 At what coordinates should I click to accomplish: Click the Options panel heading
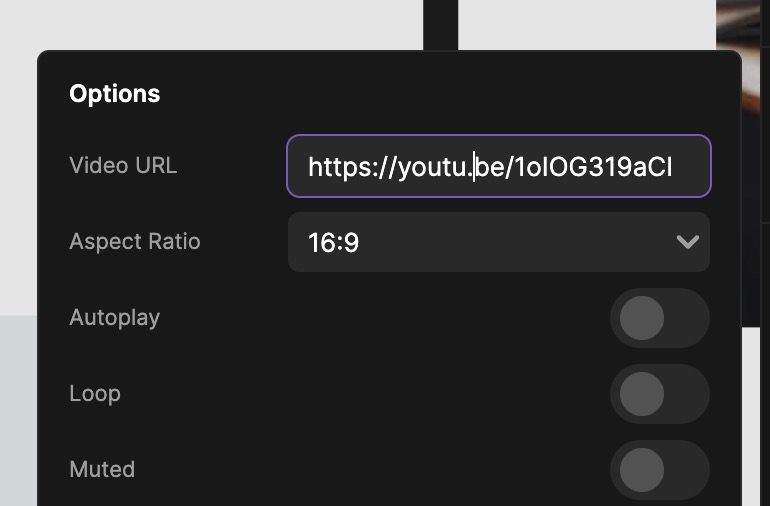pyautogui.click(x=114, y=93)
